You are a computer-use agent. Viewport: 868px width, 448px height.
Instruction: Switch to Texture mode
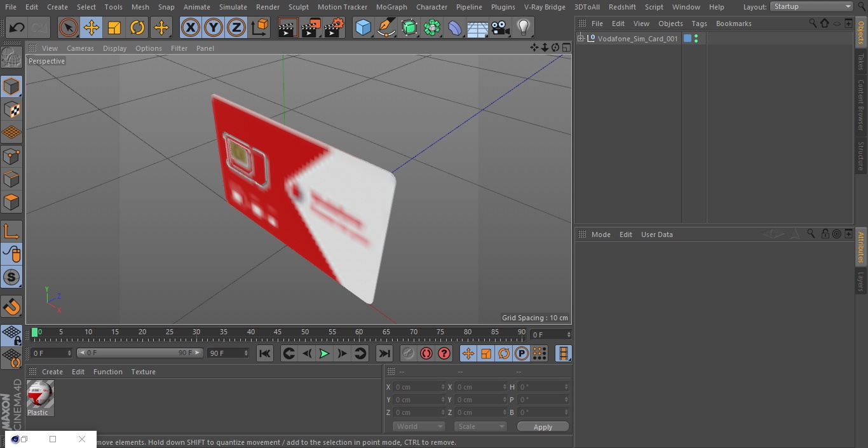(11, 110)
